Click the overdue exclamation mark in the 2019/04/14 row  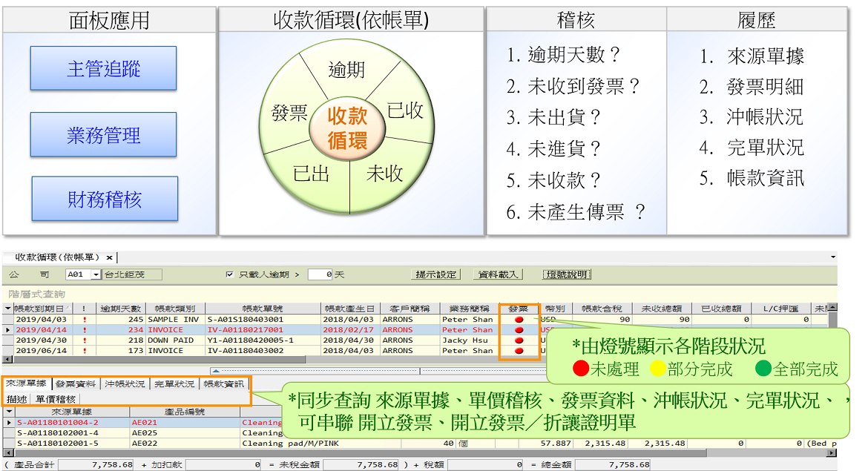point(84,330)
